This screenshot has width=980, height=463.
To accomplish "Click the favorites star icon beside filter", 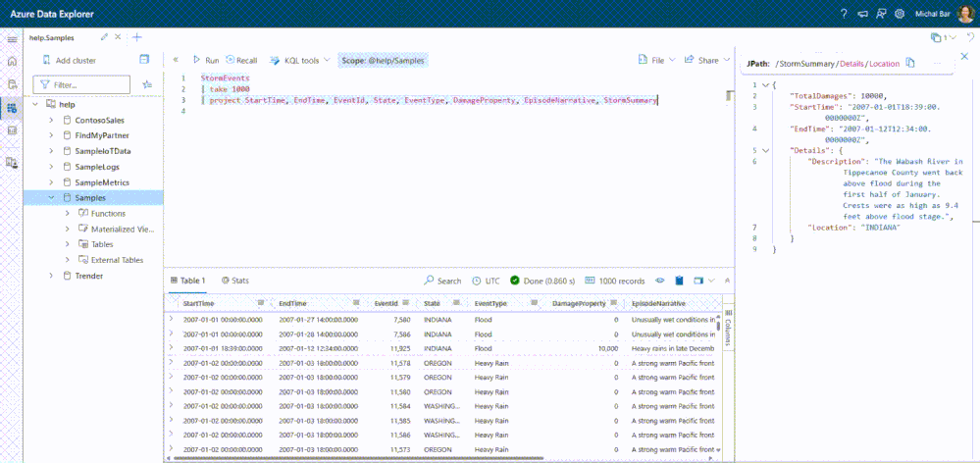I will point(147,84).
